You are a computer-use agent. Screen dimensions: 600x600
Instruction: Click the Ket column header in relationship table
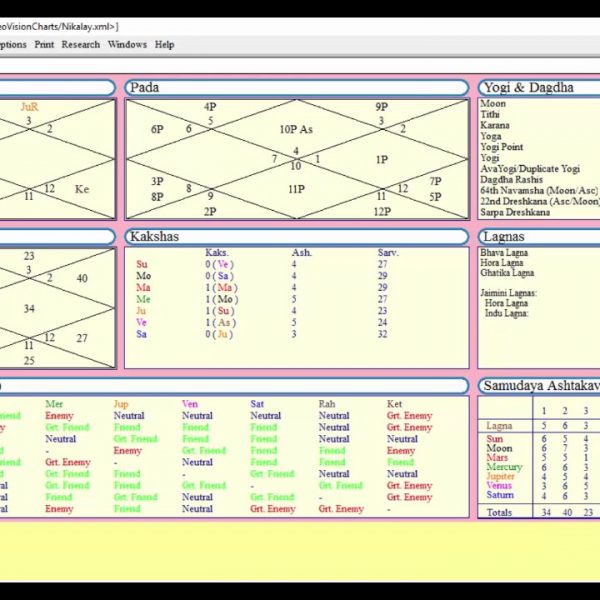pos(395,404)
